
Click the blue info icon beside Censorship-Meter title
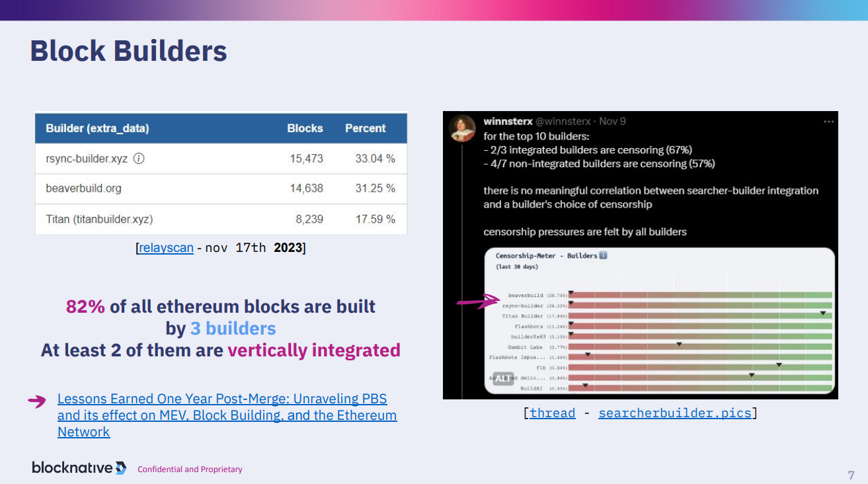point(603,255)
